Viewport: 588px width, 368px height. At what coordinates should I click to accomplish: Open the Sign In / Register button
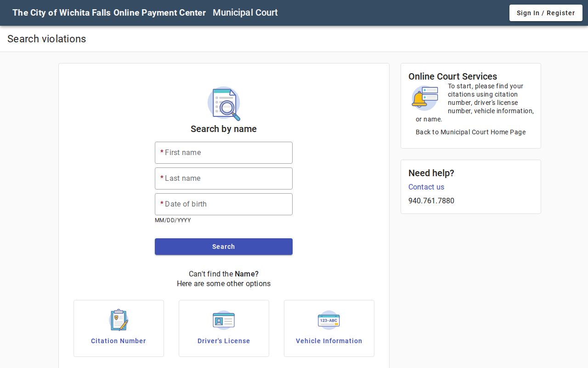click(546, 13)
